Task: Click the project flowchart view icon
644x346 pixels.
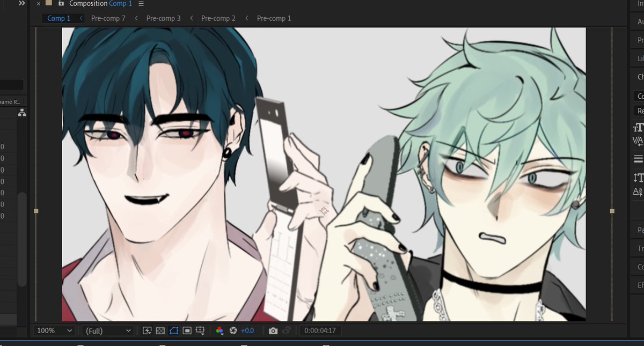Action: pos(22,112)
